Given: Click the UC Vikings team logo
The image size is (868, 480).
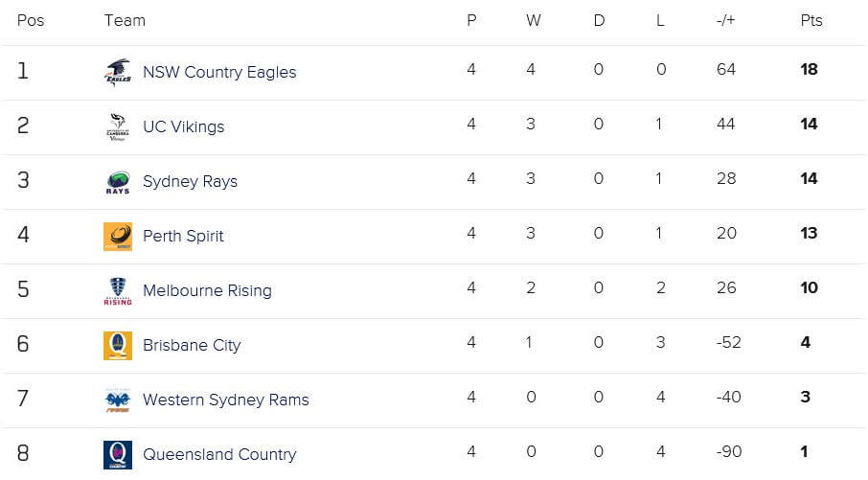Looking at the screenshot, I should (118, 126).
